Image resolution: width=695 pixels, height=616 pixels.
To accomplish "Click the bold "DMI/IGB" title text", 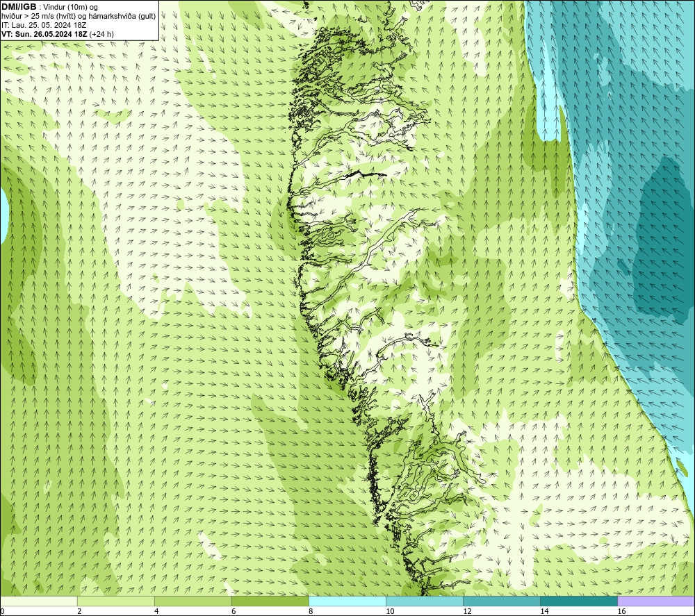I will [x=19, y=7].
